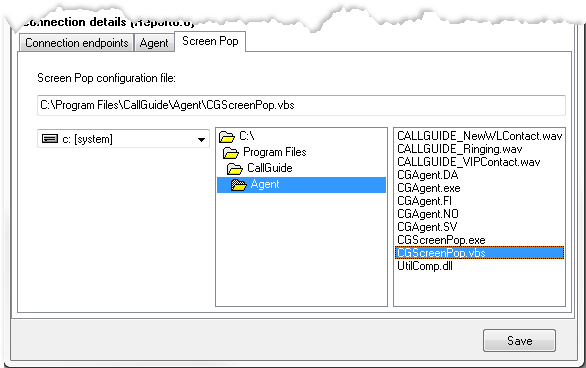Select CALLGUIDE_Ringing.wav file
Viewport: 586px width, 368px height.
click(x=459, y=149)
